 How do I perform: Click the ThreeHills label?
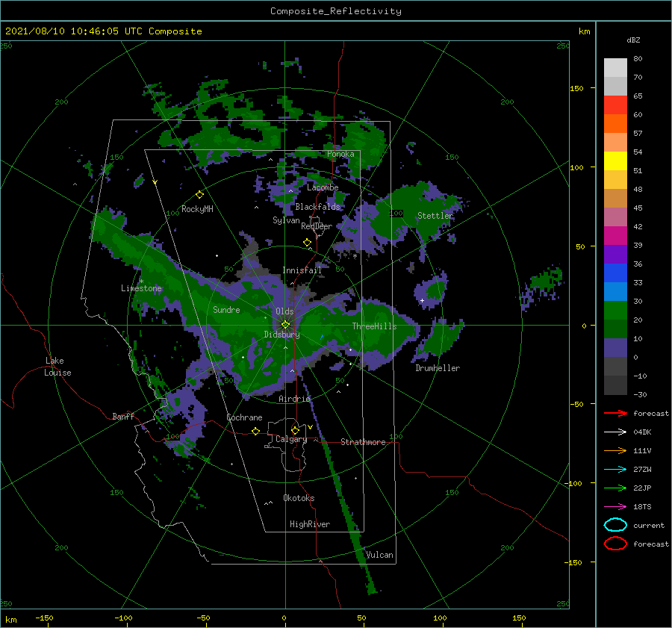pyautogui.click(x=374, y=326)
